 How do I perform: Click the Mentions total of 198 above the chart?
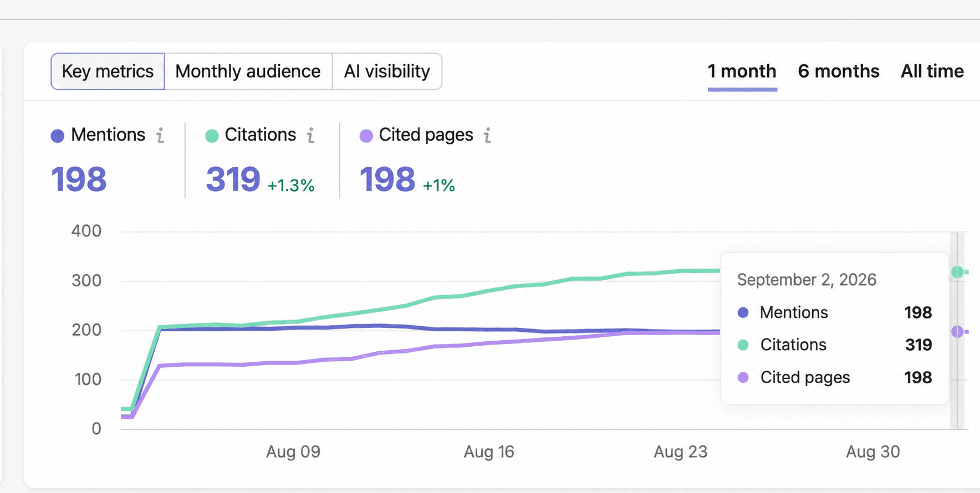[x=79, y=179]
